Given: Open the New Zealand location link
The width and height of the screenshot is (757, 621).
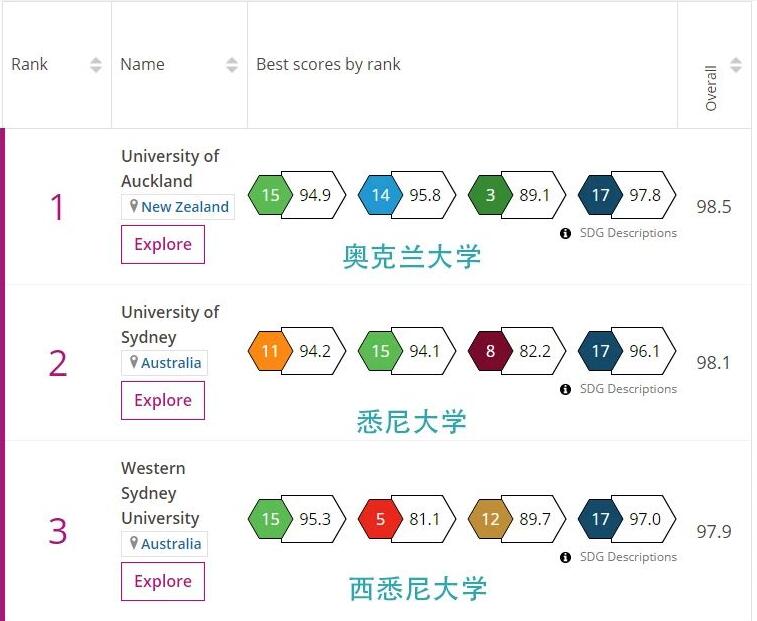Looking at the screenshot, I should click(184, 207).
